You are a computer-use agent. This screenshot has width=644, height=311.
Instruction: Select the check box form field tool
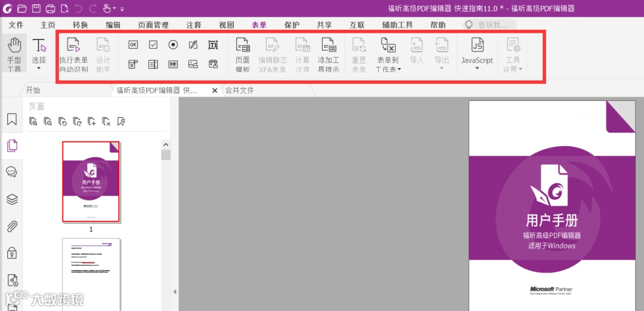153,45
